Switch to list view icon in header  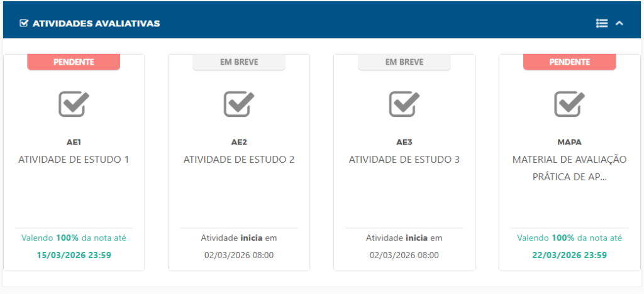click(x=602, y=23)
